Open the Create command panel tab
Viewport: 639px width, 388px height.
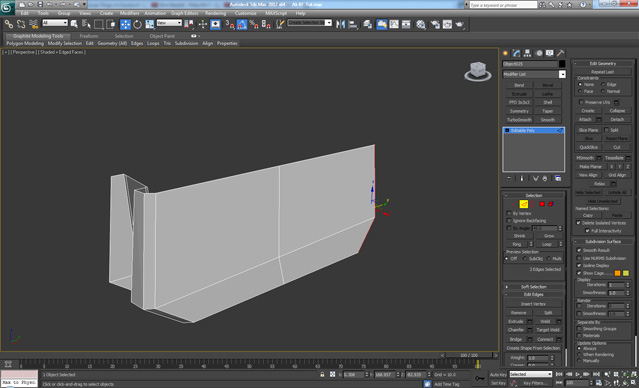pyautogui.click(x=506, y=53)
